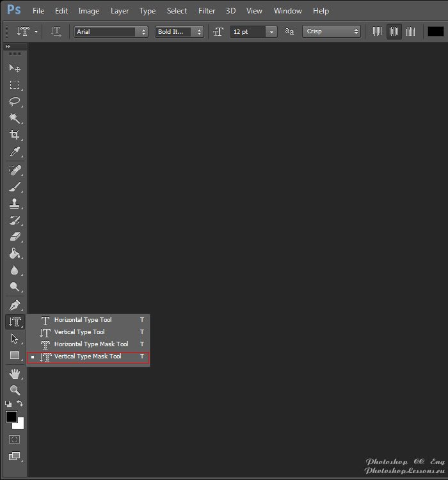Select the Eyedropper tool

pyautogui.click(x=14, y=152)
